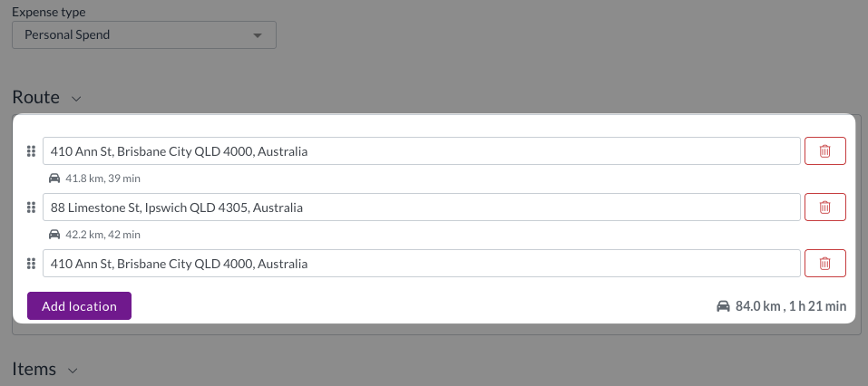This screenshot has height=386, width=868.
Task: Open the Expense type dropdown
Action: 144,34
